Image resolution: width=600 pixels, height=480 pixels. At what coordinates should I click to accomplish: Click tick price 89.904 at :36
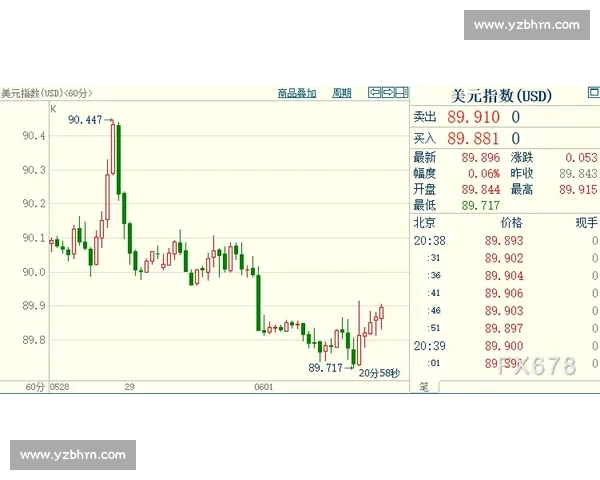504,276
